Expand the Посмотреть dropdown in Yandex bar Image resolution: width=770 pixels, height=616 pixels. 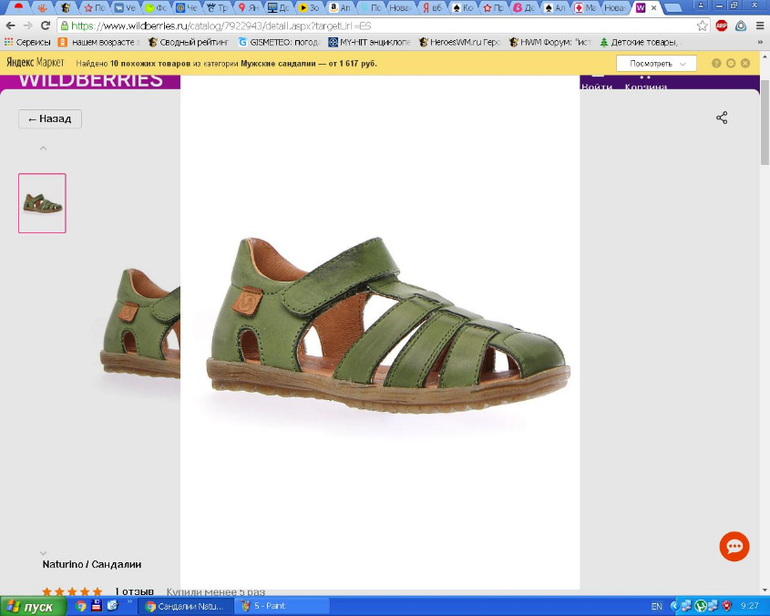tap(656, 63)
